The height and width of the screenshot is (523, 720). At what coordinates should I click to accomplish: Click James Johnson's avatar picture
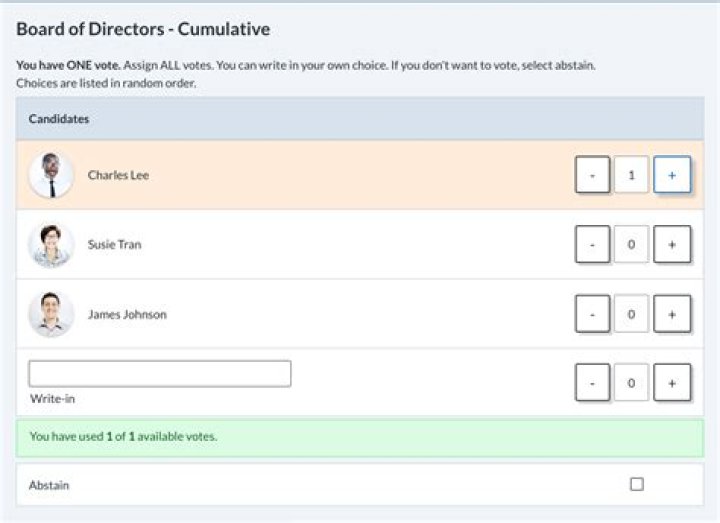(50, 314)
